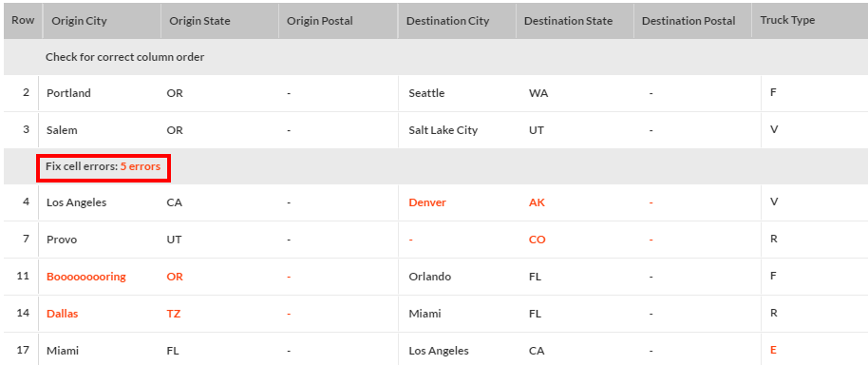The width and height of the screenshot is (868, 365).
Task: Click the red E truck type cell
Action: [773, 350]
